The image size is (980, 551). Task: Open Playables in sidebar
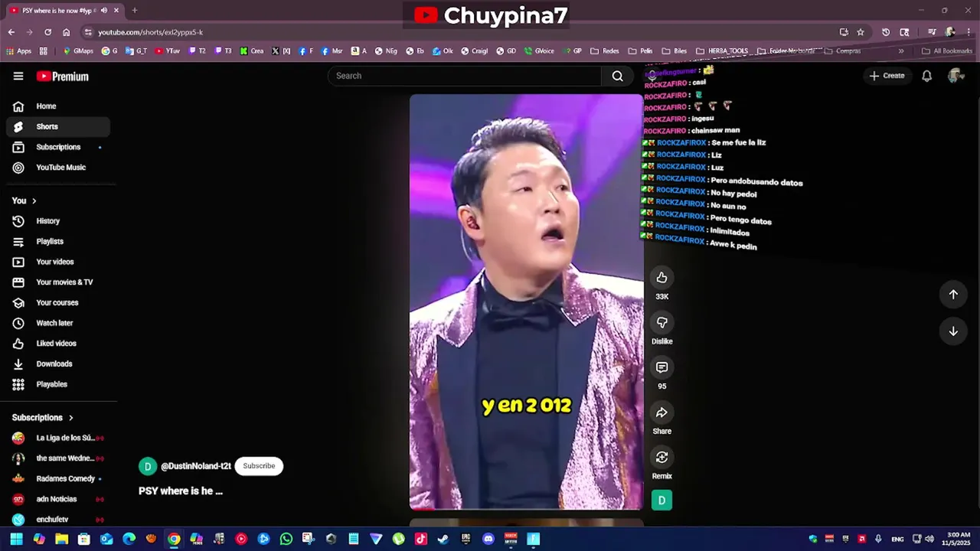[58, 384]
